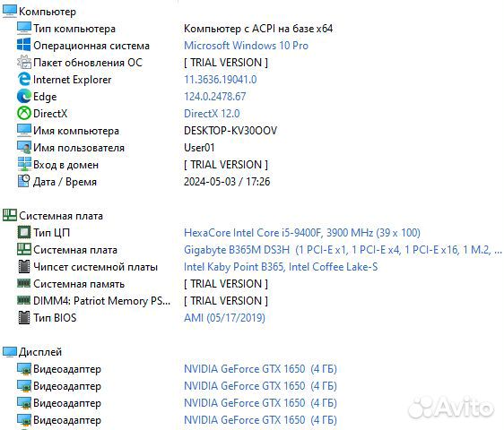
Task: Open the Intel Kaby Point B365 chipset link
Action: 281,267
